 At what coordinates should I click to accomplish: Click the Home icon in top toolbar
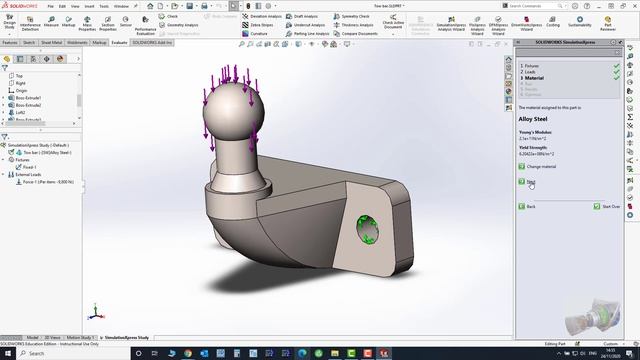[150, 6]
